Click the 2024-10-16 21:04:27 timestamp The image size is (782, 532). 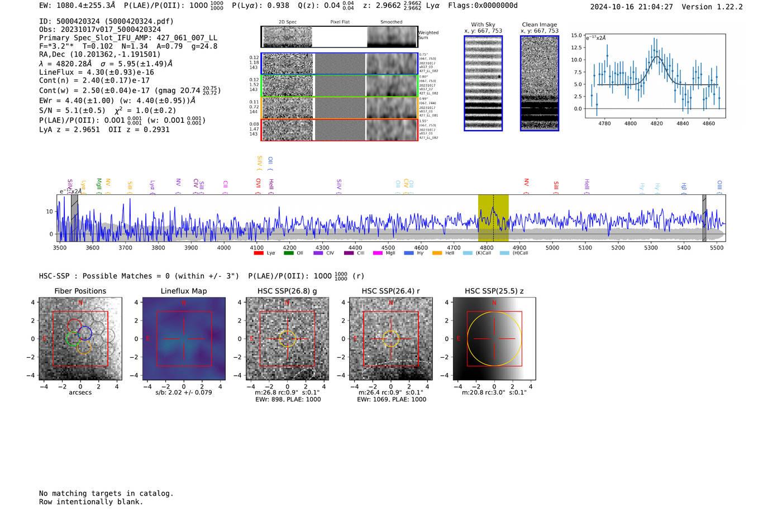point(631,7)
